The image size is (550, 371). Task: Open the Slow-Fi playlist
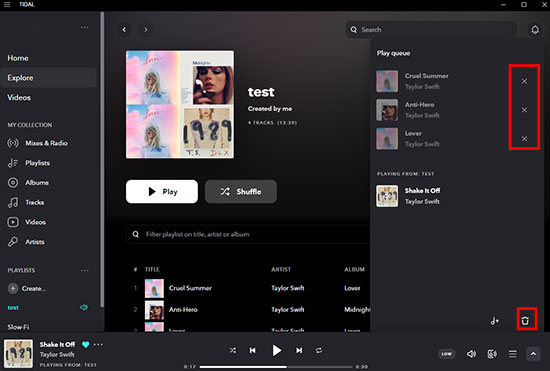18,327
